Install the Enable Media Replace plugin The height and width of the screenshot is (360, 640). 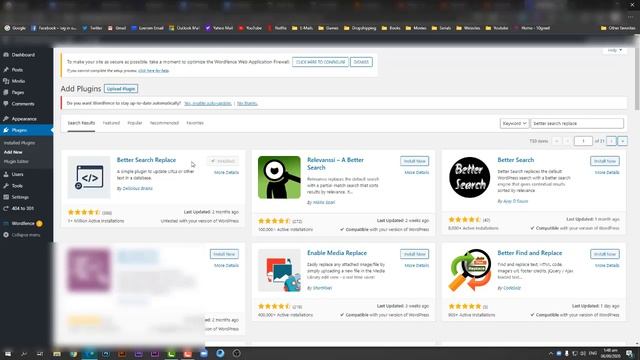(x=414, y=254)
